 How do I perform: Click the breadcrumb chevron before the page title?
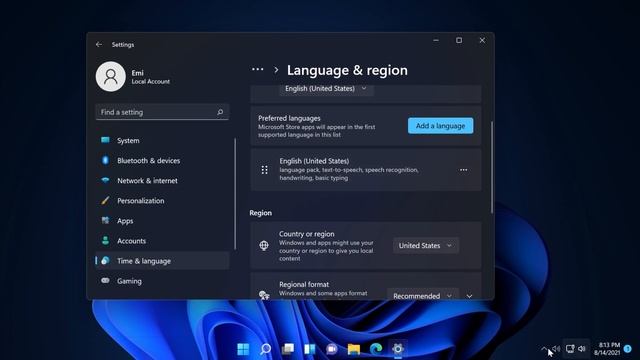(276, 70)
